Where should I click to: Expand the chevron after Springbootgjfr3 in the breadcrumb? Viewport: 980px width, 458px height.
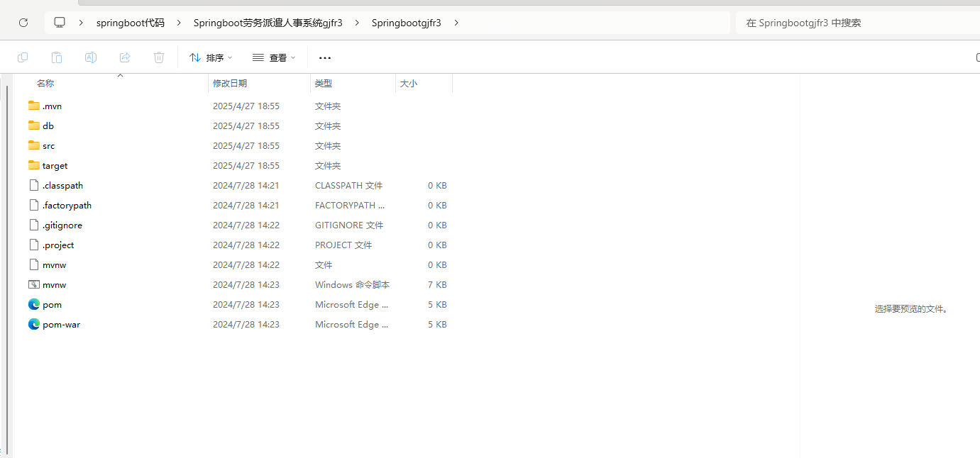456,23
